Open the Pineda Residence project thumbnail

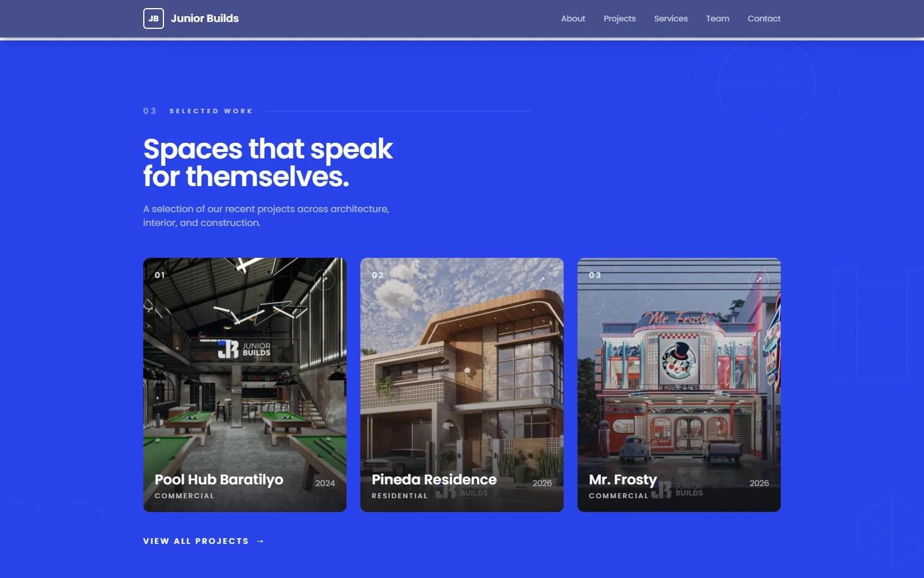(x=462, y=384)
